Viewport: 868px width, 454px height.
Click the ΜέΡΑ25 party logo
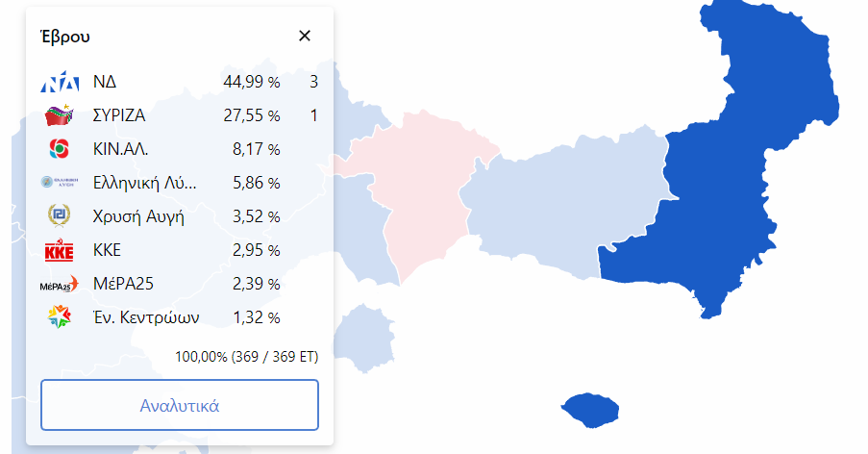tap(59, 284)
